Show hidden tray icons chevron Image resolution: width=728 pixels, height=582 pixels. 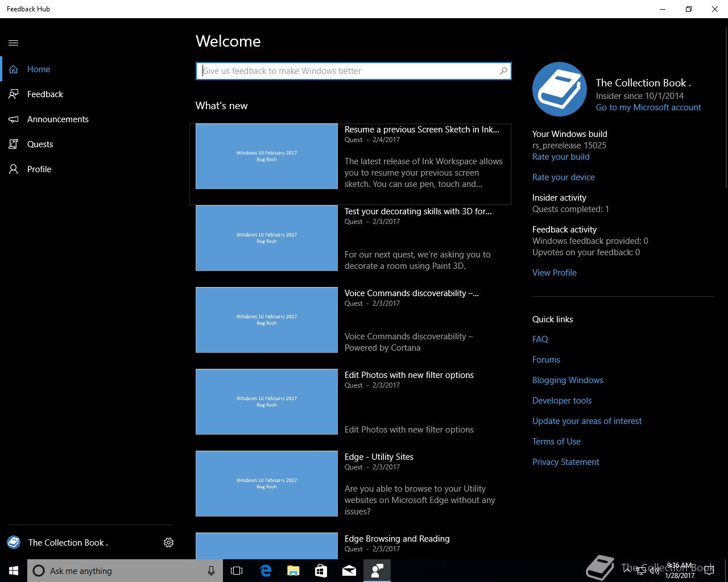tap(627, 571)
